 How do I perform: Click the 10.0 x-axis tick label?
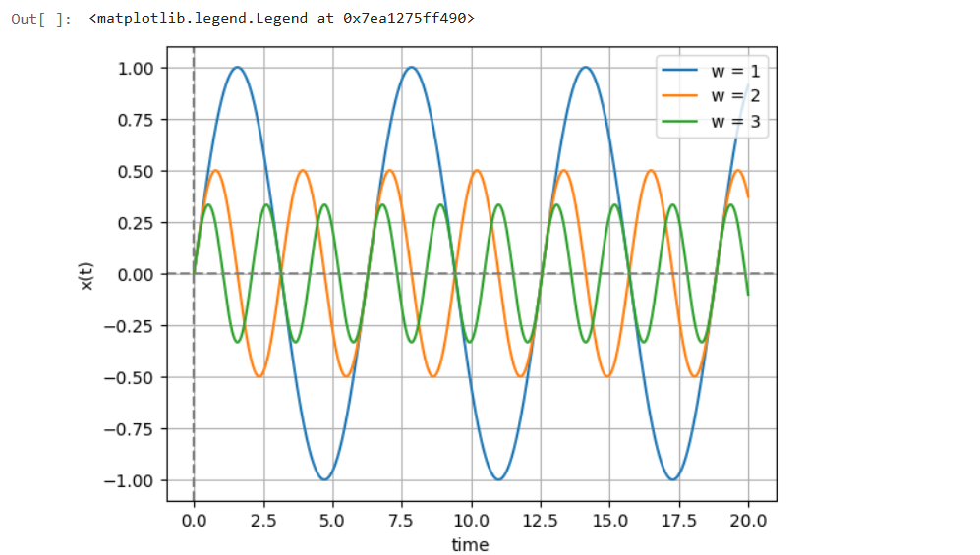[x=471, y=521]
